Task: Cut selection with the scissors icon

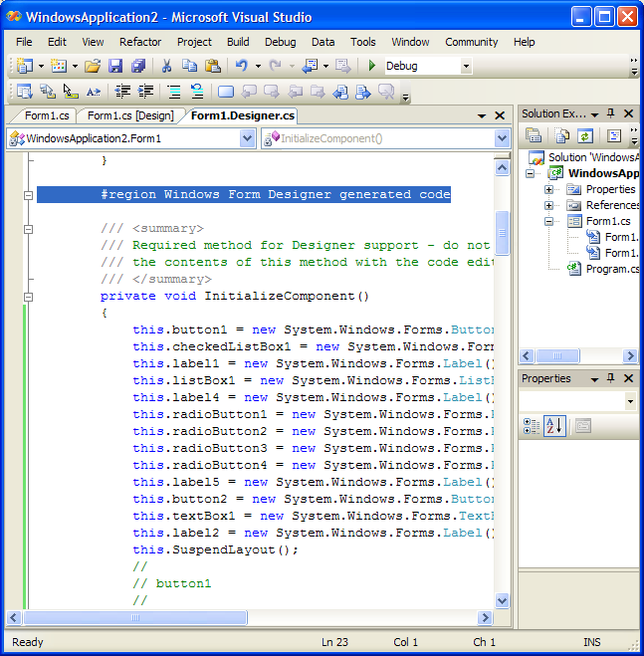Action: pos(166,66)
